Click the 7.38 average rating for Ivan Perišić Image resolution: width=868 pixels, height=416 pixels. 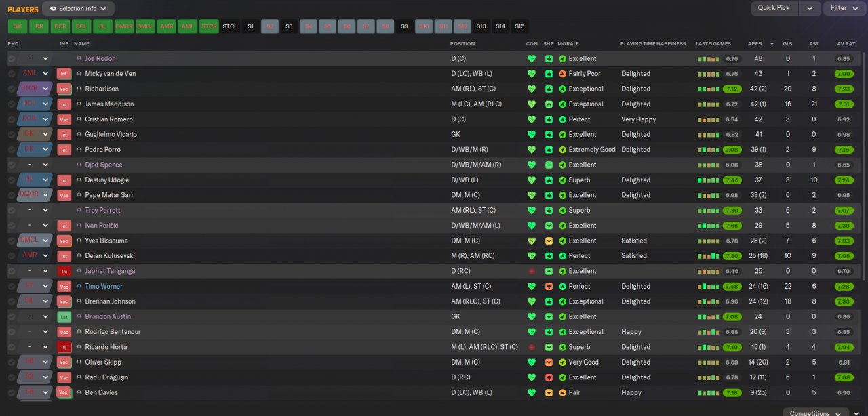[x=844, y=226]
